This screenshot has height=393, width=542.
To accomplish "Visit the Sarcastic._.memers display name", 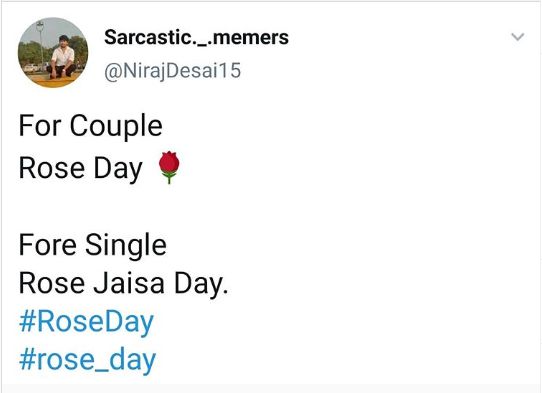I will pos(196,37).
